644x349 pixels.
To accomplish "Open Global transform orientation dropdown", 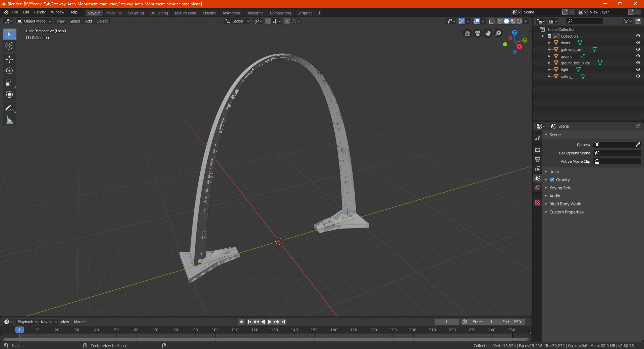I will (237, 21).
